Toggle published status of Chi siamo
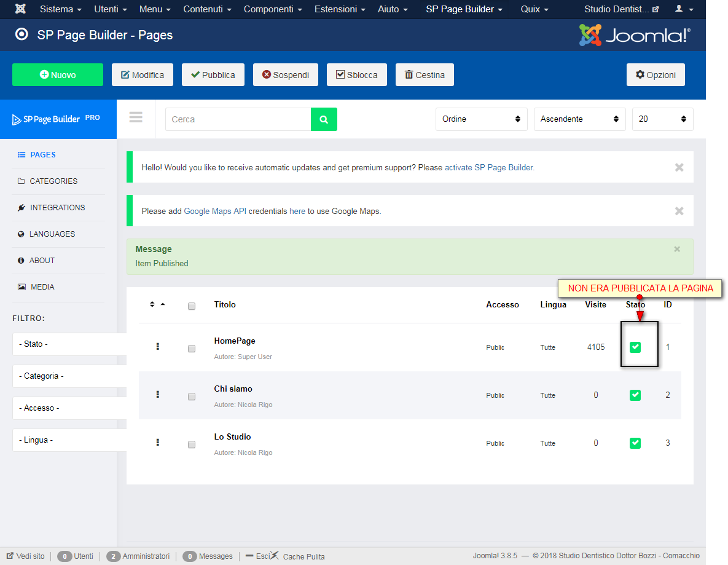This screenshot has width=728, height=565. pyautogui.click(x=635, y=395)
